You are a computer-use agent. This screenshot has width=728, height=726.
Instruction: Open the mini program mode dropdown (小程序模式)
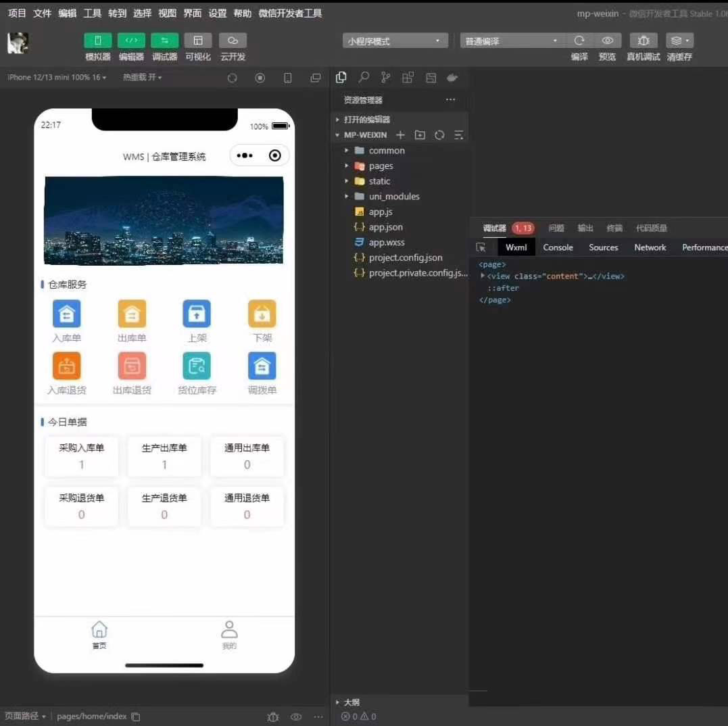pos(395,41)
